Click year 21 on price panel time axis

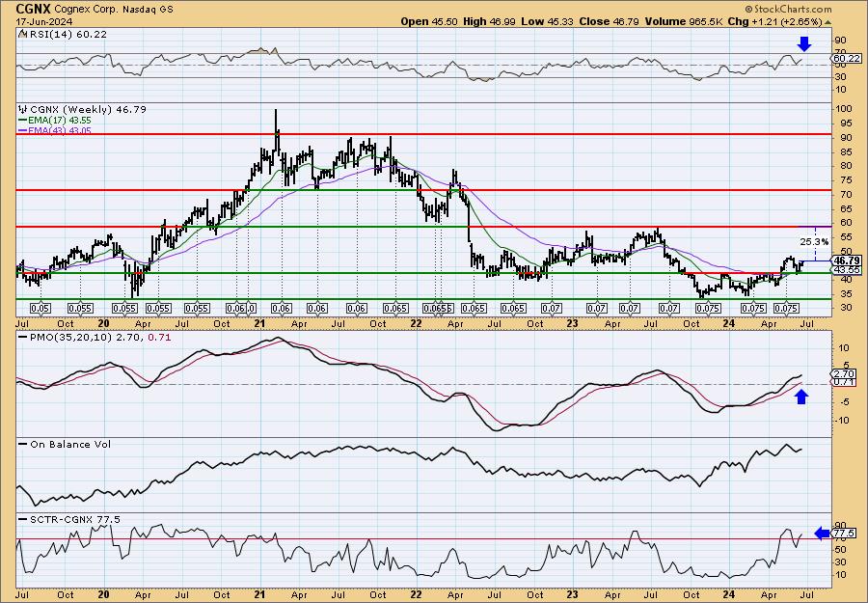coord(259,323)
